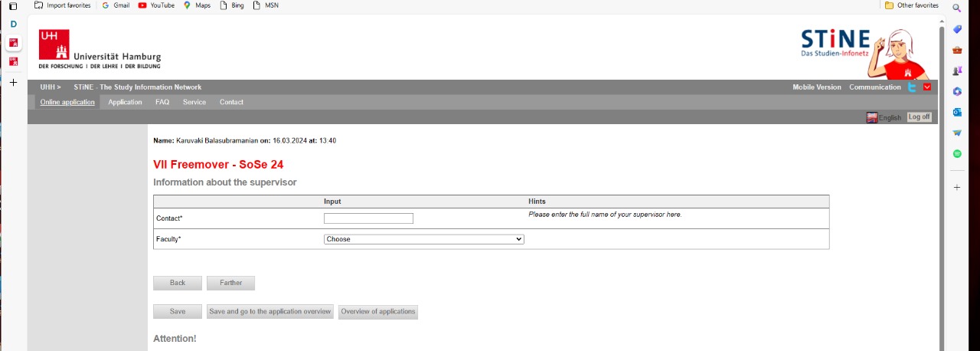This screenshot has width=980, height=351.
Task: Click Save and go to application overview
Action: [x=269, y=312]
